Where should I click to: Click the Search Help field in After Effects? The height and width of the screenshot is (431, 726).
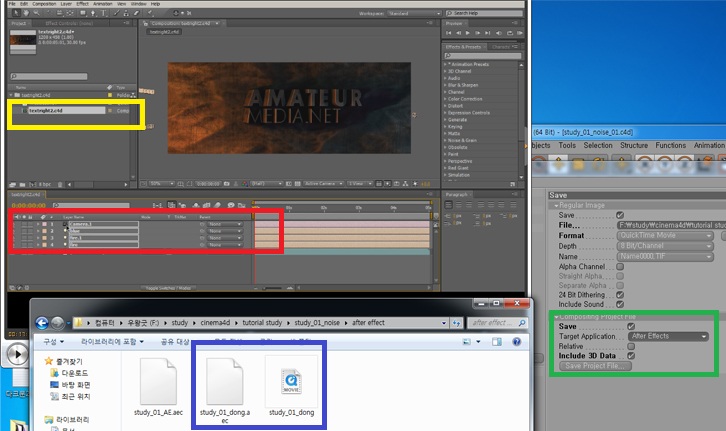click(x=485, y=13)
